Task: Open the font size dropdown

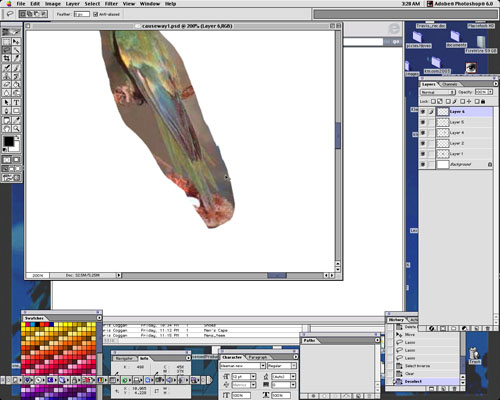Action: pyautogui.click(x=253, y=377)
